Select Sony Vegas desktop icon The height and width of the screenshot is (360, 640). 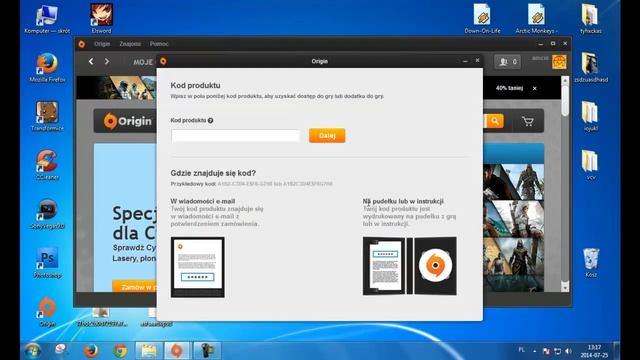tap(47, 214)
